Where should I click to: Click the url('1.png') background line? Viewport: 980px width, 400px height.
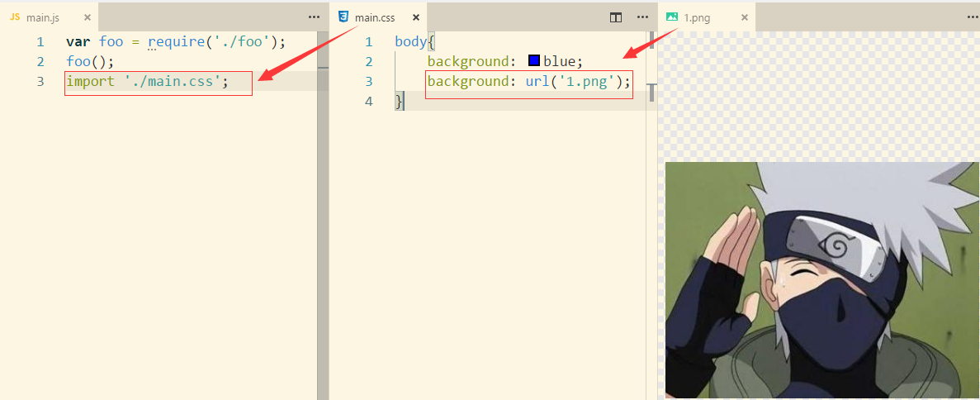click(528, 81)
